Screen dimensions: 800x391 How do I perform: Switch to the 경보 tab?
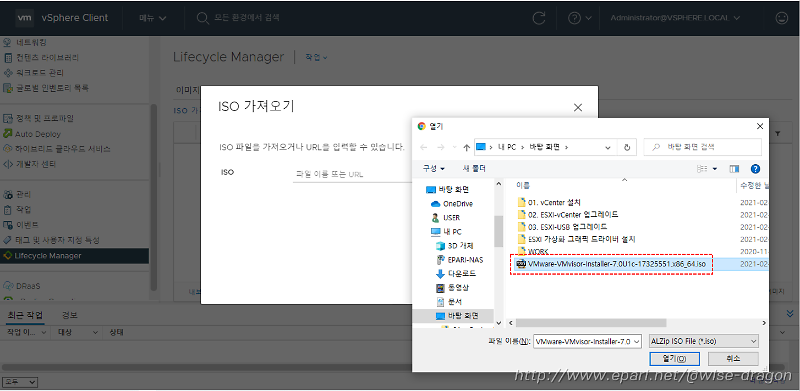pyautogui.click(x=69, y=315)
